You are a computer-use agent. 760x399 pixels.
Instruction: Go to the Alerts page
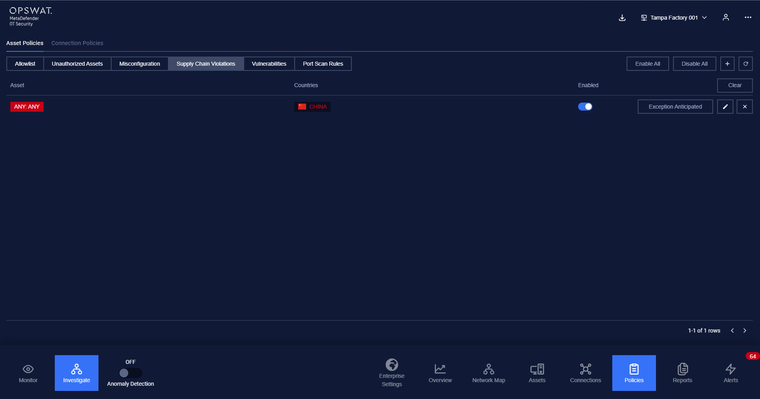[731, 373]
